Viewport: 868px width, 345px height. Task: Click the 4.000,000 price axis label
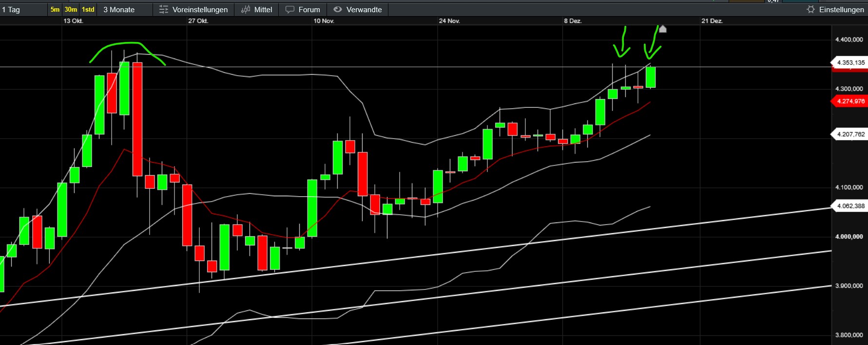click(x=849, y=237)
